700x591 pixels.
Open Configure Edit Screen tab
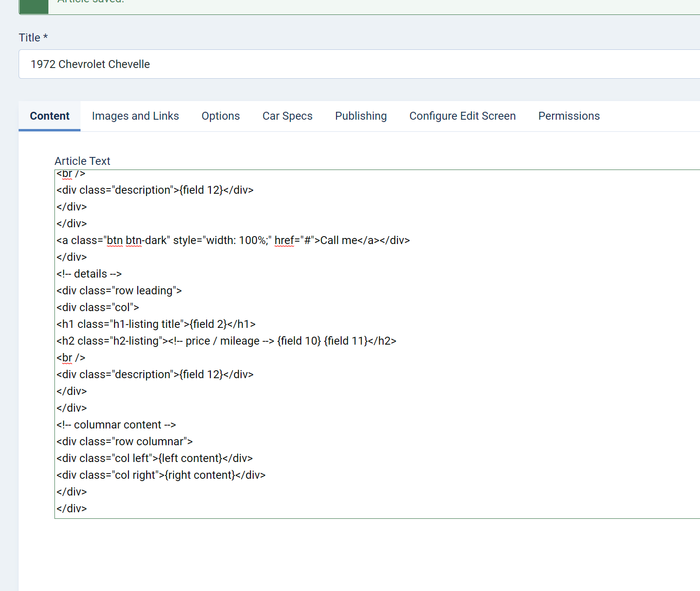462,116
